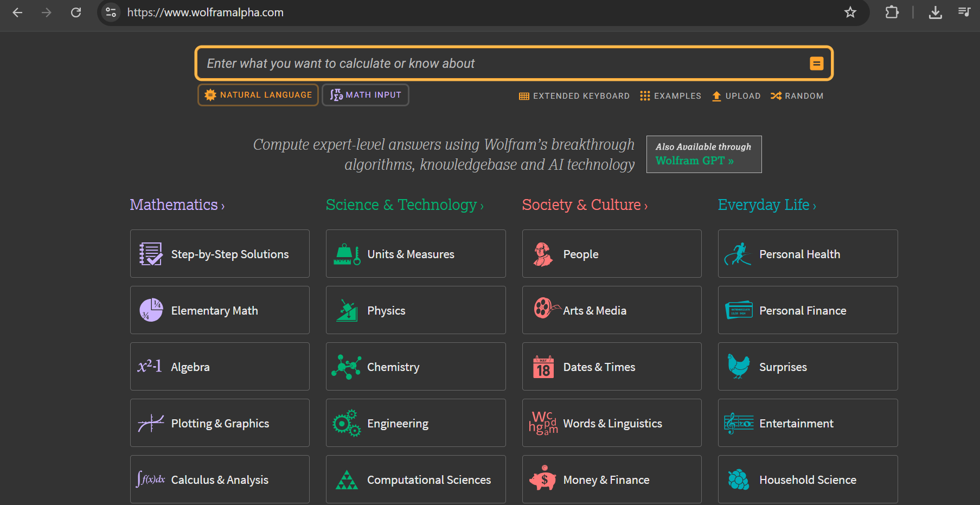Screen dimensions: 980x505
Task: Click the Engineering gears icon
Action: coord(347,423)
